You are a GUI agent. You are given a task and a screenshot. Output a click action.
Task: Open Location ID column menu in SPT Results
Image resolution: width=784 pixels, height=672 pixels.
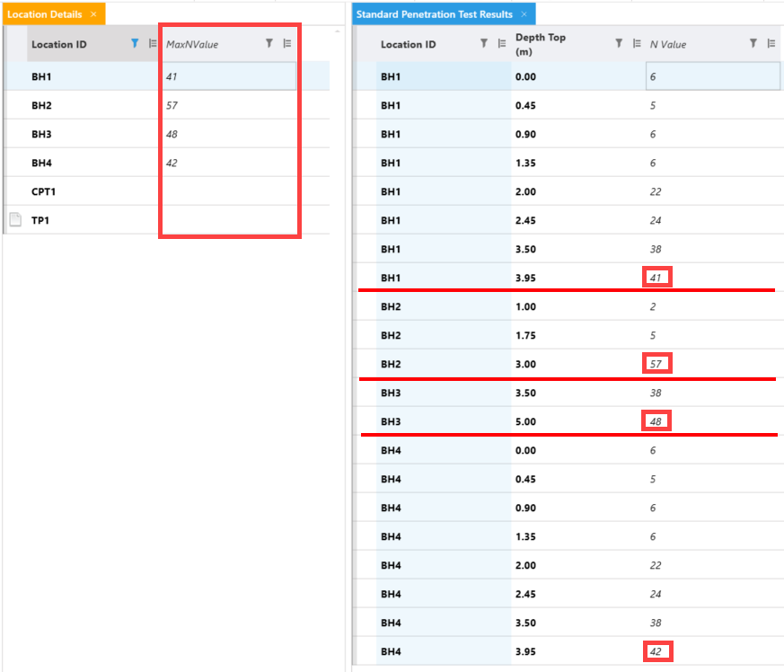point(501,43)
